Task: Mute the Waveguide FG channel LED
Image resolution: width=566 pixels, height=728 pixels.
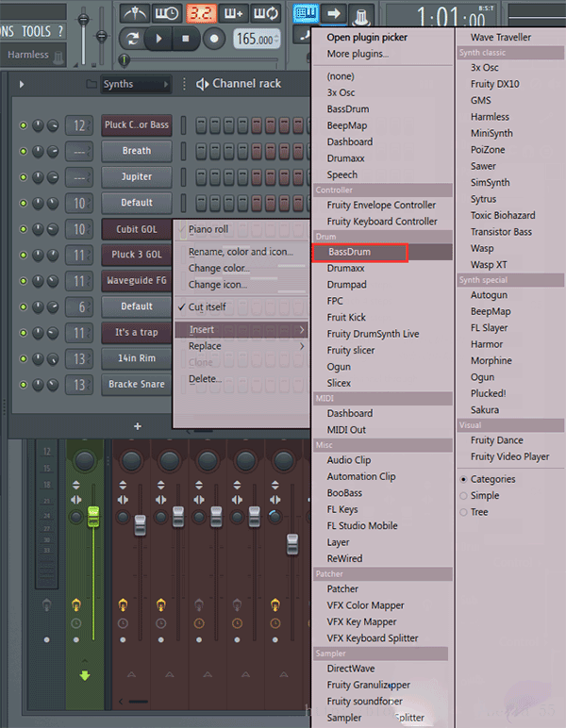Action: pos(23,281)
